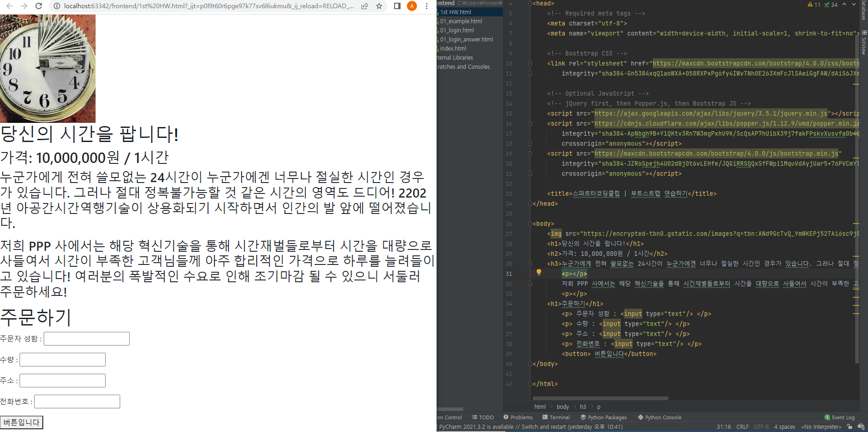Image resolution: width=868 pixels, height=432 pixels.
Task: Click the PyCharm update available notification
Action: coord(531,427)
